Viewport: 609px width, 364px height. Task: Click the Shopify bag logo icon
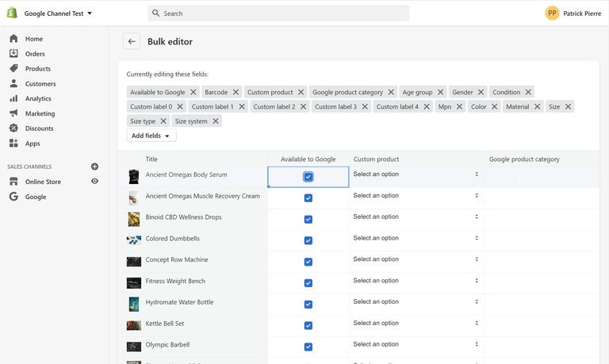click(12, 13)
